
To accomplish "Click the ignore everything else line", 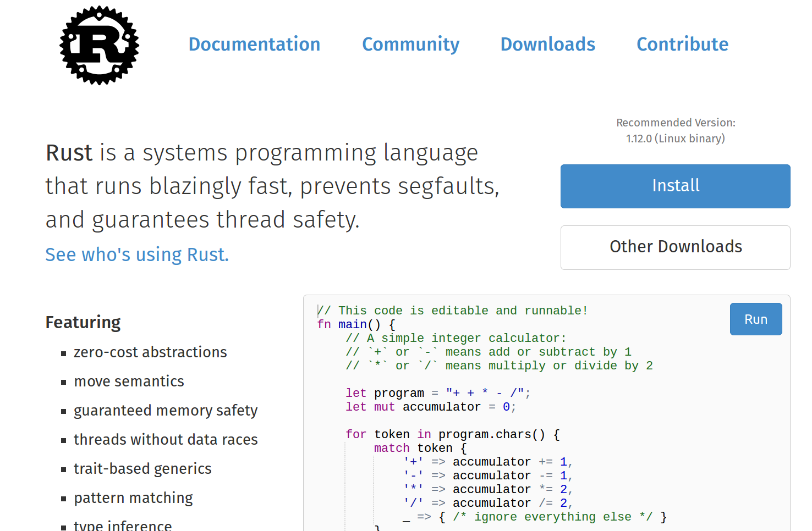I will tap(535, 517).
